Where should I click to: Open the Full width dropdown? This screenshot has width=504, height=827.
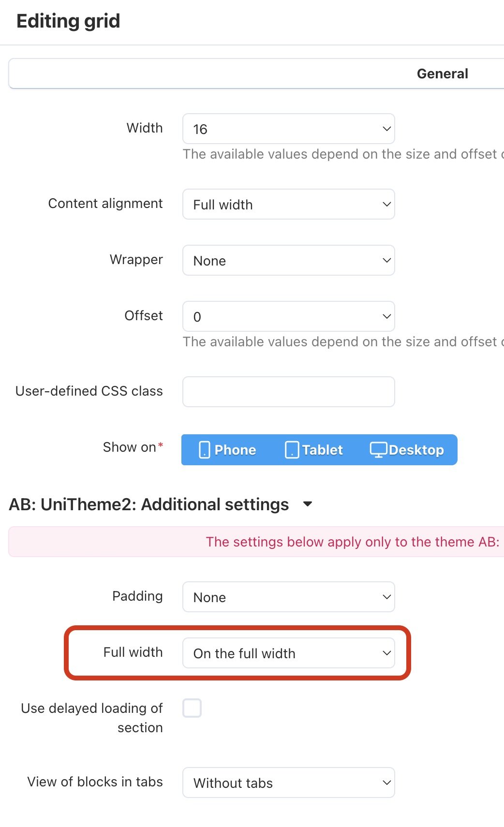(x=288, y=653)
